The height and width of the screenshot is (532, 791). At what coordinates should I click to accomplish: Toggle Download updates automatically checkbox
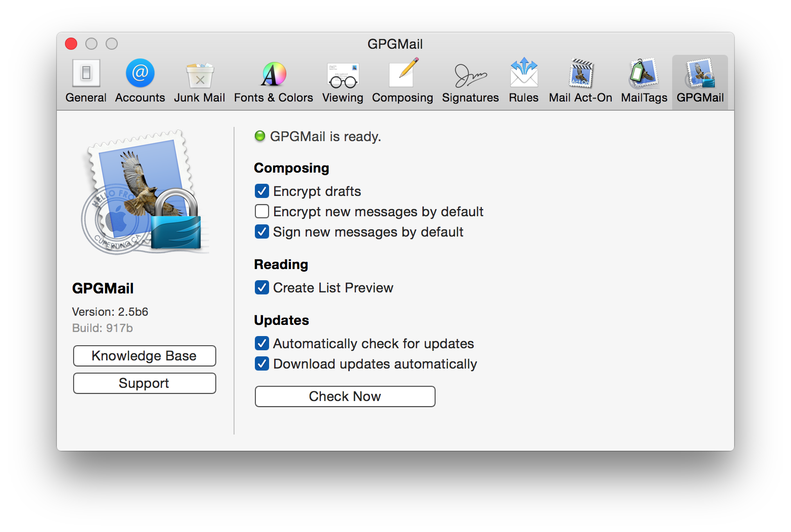(x=262, y=363)
